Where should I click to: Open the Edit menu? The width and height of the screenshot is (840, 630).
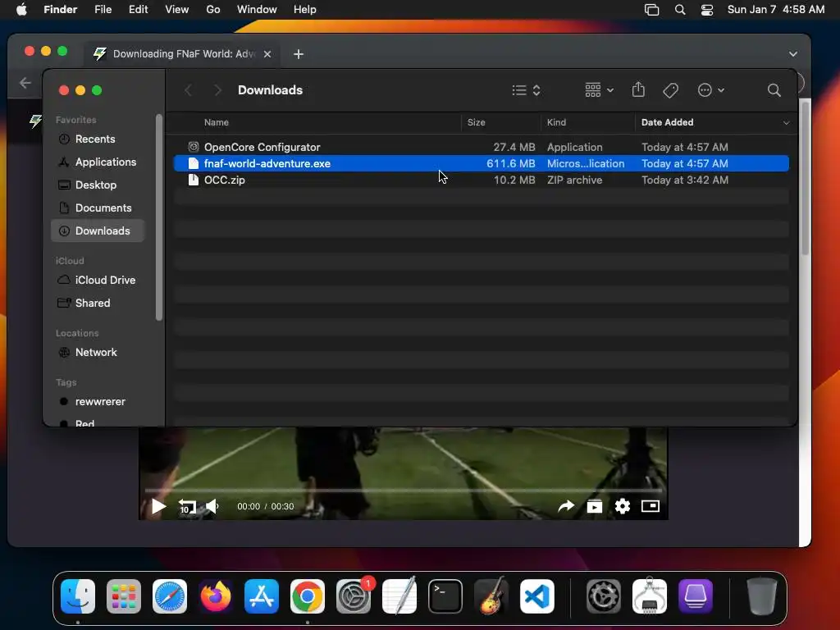pyautogui.click(x=138, y=10)
